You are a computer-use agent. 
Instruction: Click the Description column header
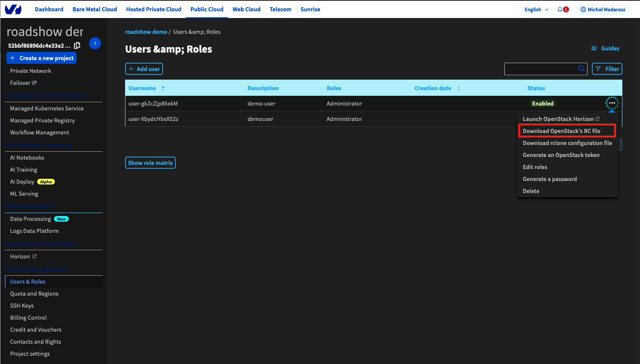pos(263,88)
